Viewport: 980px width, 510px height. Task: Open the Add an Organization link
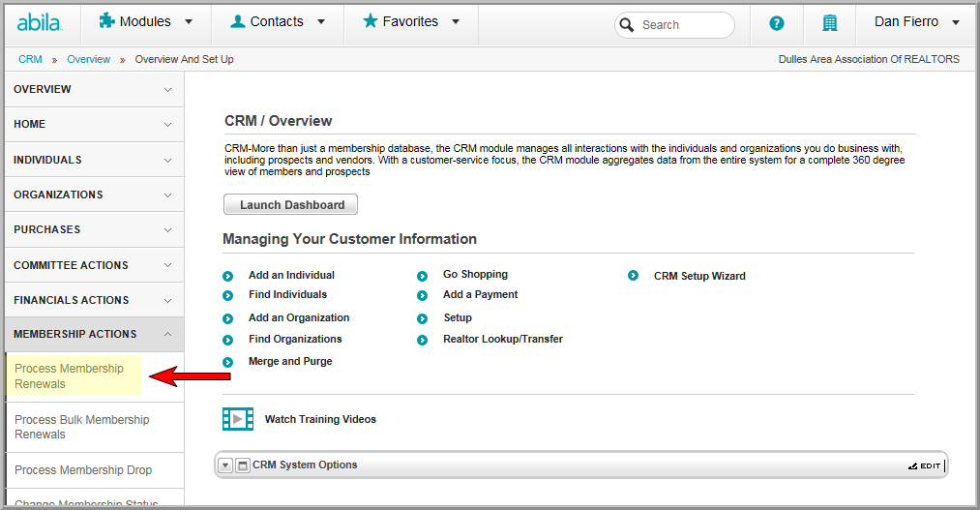299,317
